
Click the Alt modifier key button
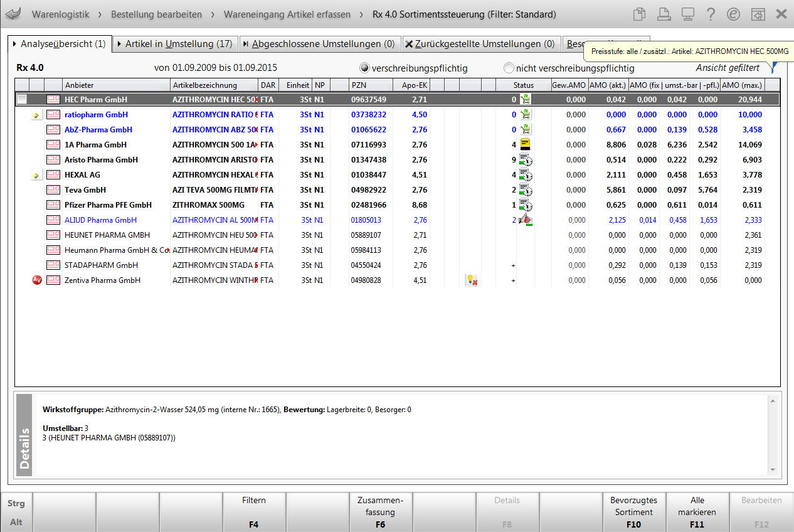(16, 522)
